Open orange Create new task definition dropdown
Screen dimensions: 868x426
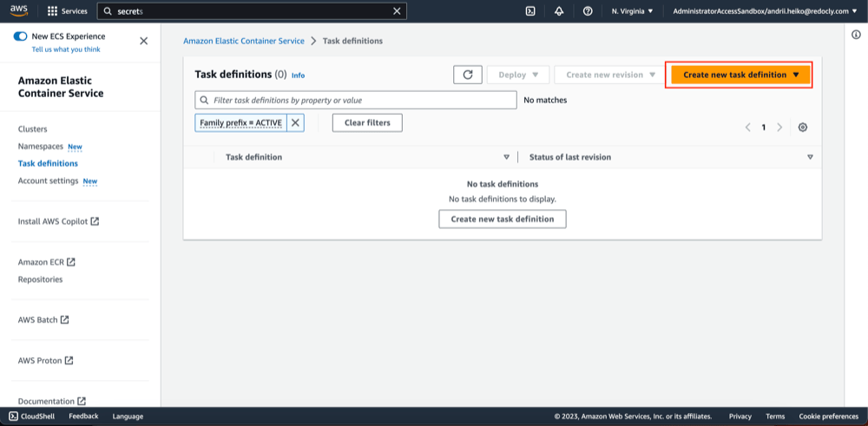coord(740,75)
